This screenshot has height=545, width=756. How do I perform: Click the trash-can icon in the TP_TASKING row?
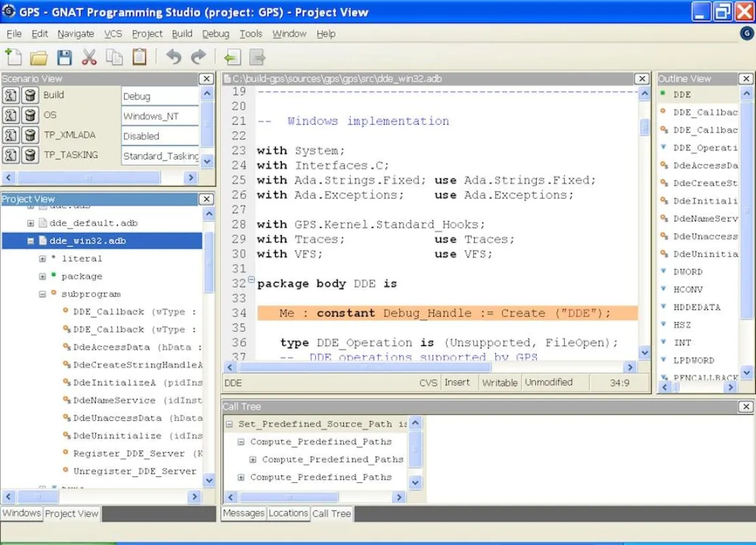pos(30,155)
